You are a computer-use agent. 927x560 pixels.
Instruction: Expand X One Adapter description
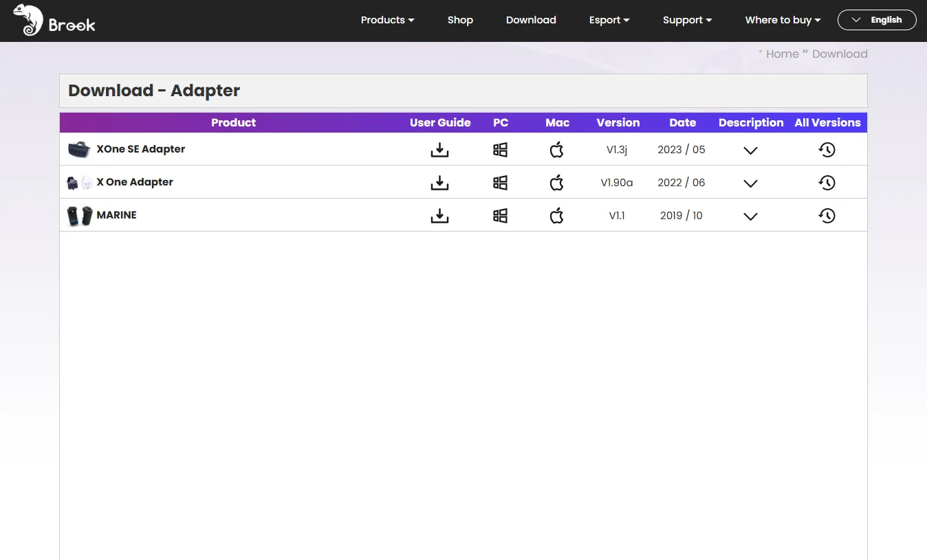(x=750, y=183)
